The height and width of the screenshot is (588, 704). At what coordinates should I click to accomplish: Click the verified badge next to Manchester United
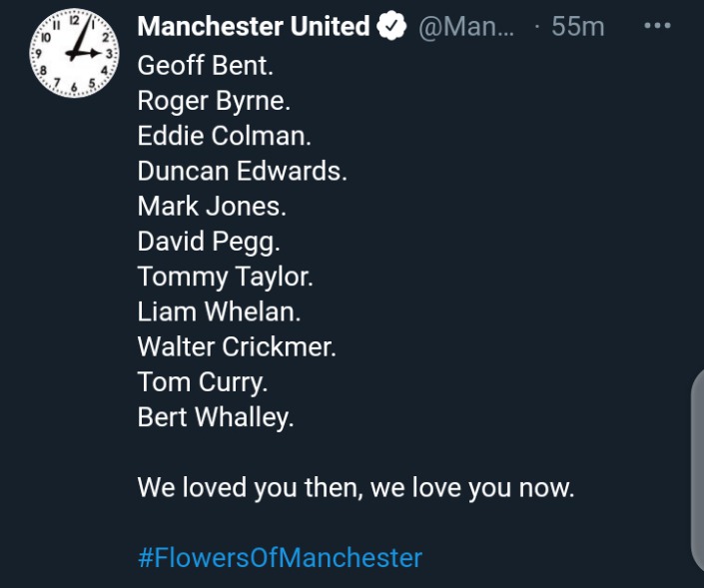click(x=391, y=26)
